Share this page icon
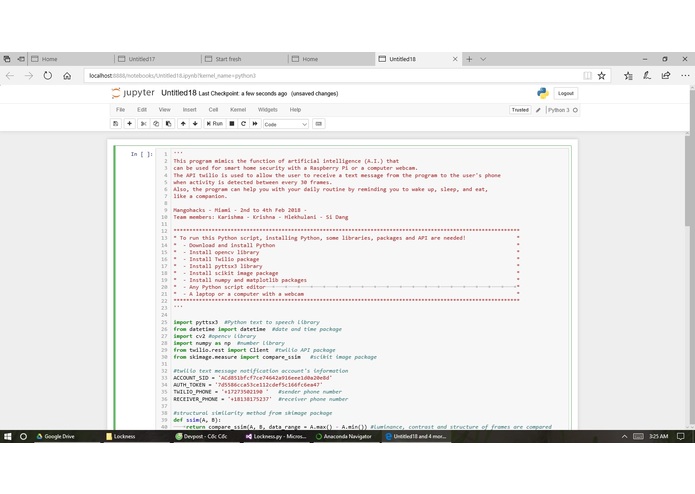 [x=666, y=76]
